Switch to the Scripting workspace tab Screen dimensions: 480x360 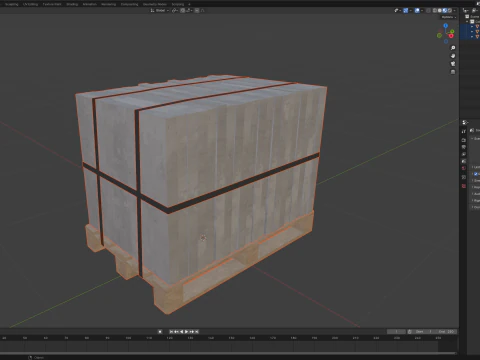pos(178,4)
